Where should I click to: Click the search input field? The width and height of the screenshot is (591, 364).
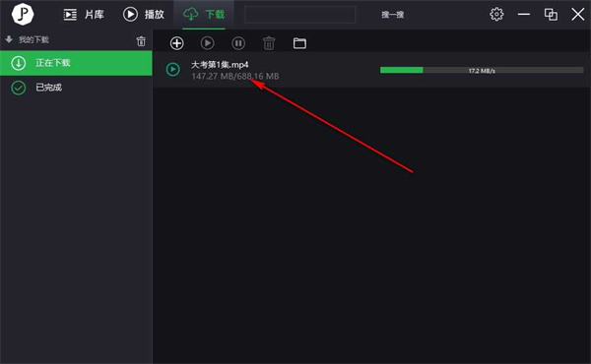300,15
